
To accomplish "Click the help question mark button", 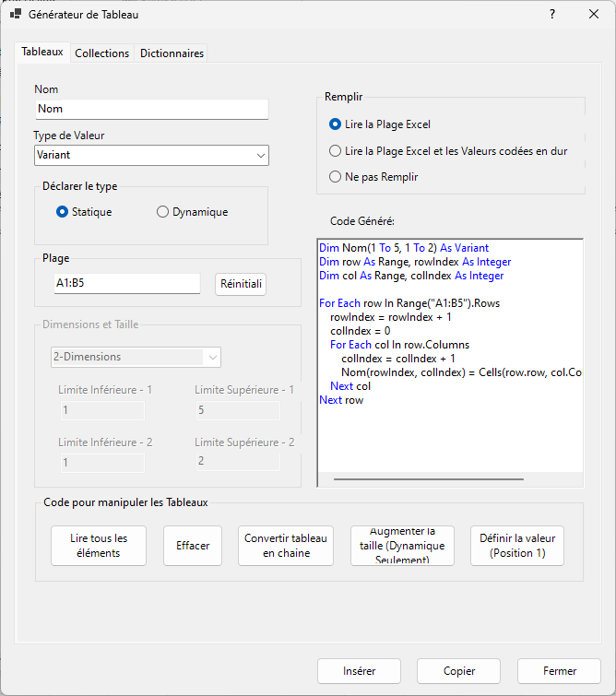I will coord(552,14).
